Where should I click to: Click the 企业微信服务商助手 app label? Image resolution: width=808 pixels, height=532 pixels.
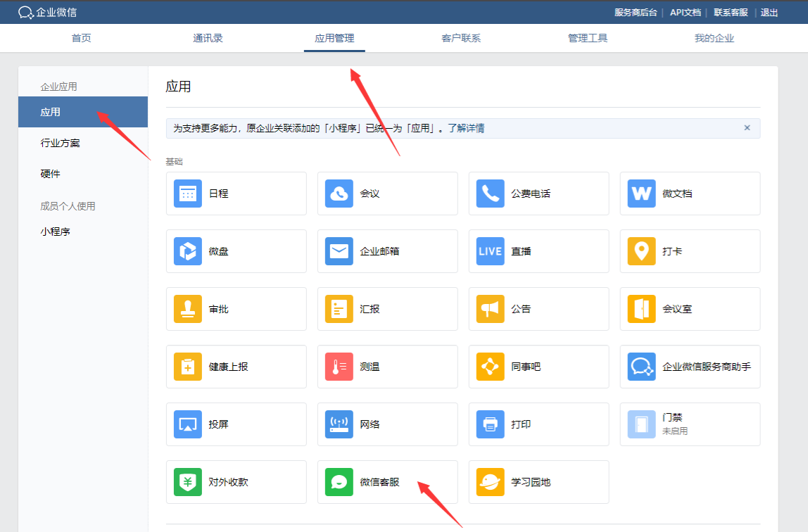707,367
